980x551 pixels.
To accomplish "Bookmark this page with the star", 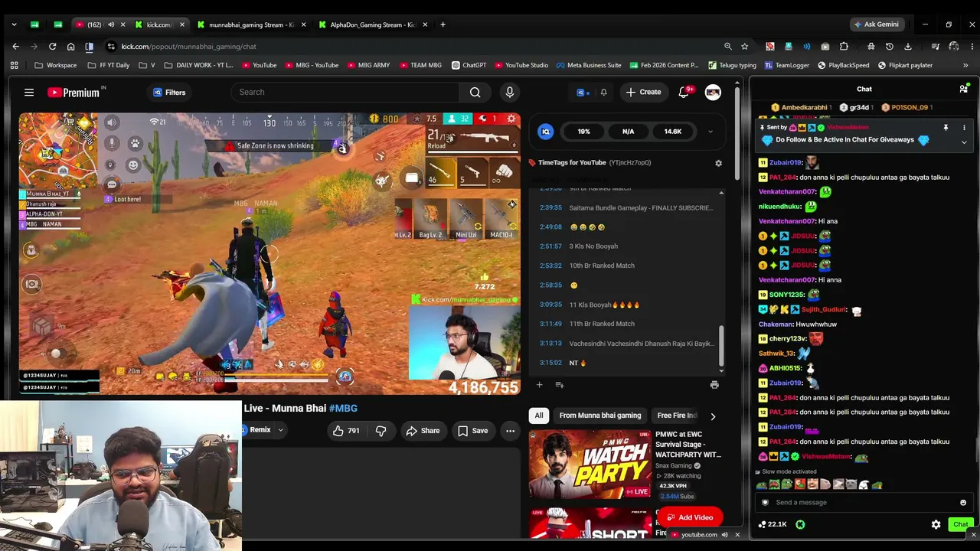I will click(744, 47).
